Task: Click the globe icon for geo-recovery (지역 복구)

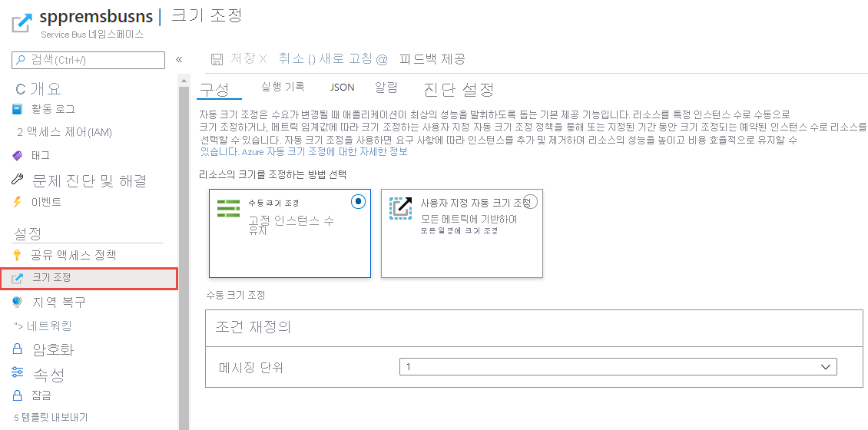Action: 18,302
